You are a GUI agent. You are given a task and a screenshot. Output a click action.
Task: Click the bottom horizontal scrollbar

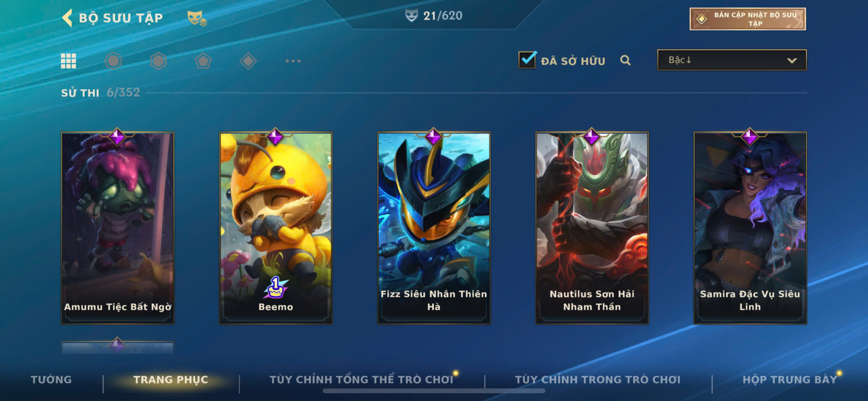point(434,391)
